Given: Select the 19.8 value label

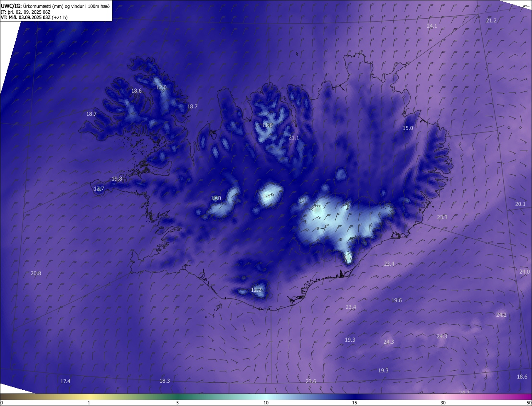Looking at the screenshot, I should (117, 179).
